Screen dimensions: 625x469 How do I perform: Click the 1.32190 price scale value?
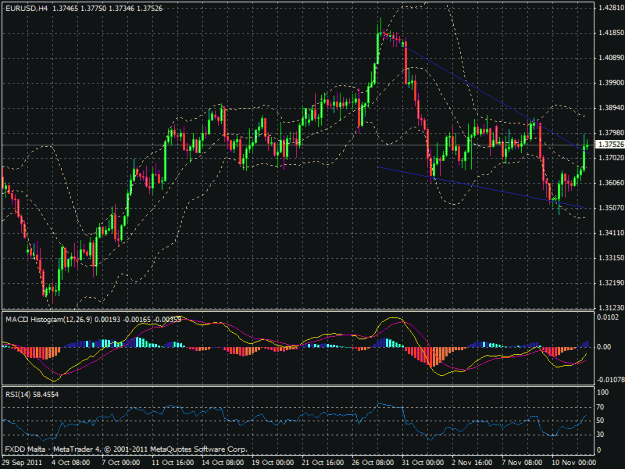(x=611, y=283)
